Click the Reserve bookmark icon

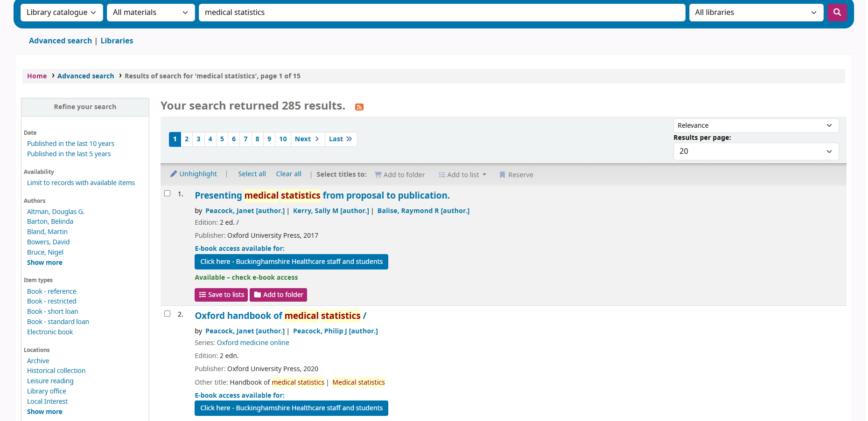click(x=502, y=174)
